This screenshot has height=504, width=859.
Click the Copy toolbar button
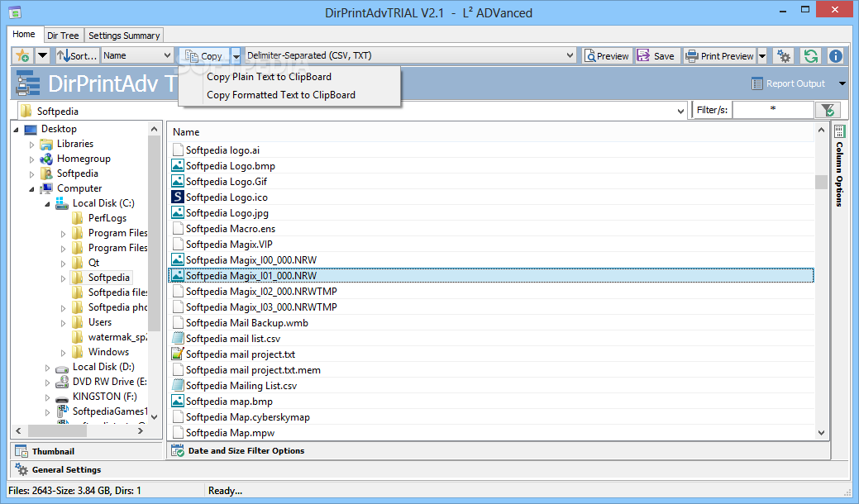coord(203,56)
